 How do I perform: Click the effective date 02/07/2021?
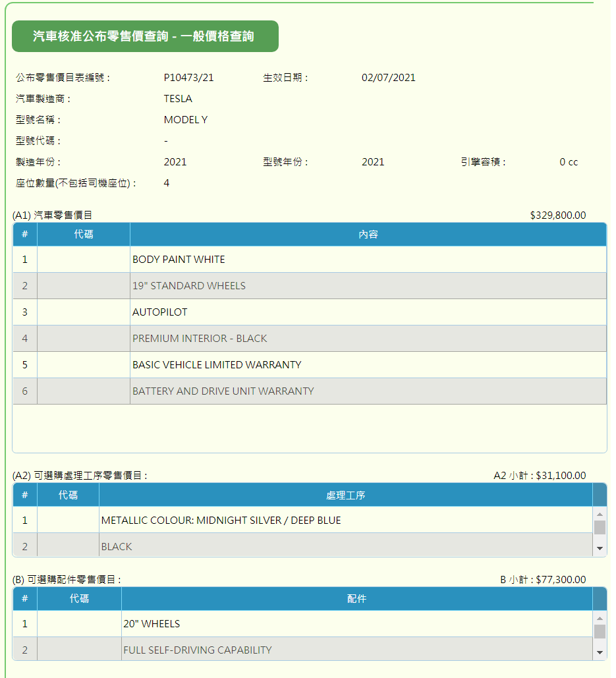[x=388, y=78]
